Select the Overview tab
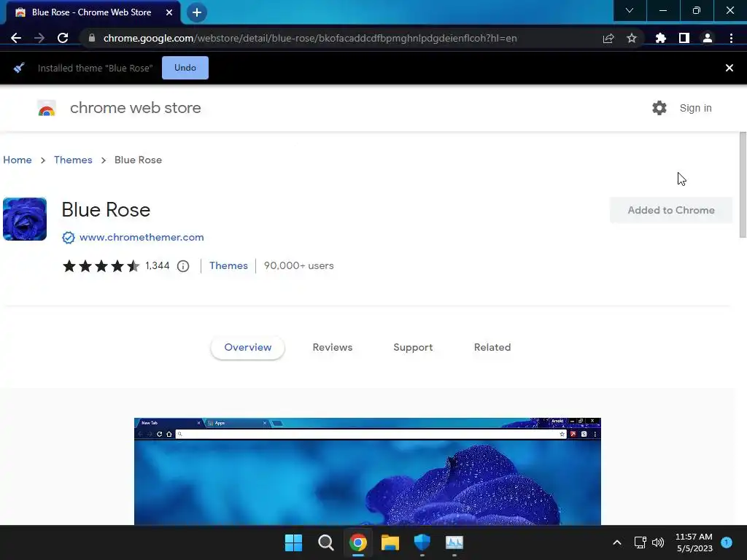Viewport: 747px width, 560px height. pyautogui.click(x=248, y=348)
